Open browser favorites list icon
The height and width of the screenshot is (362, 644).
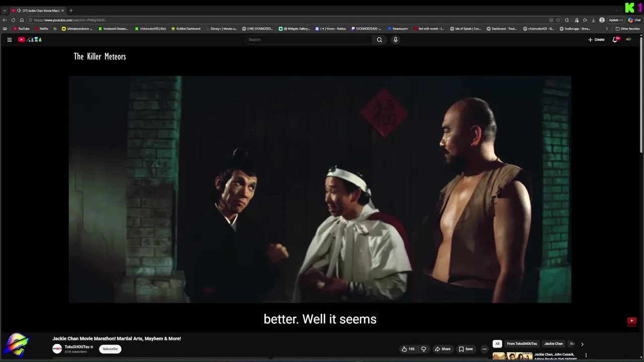pyautogui.click(x=585, y=20)
